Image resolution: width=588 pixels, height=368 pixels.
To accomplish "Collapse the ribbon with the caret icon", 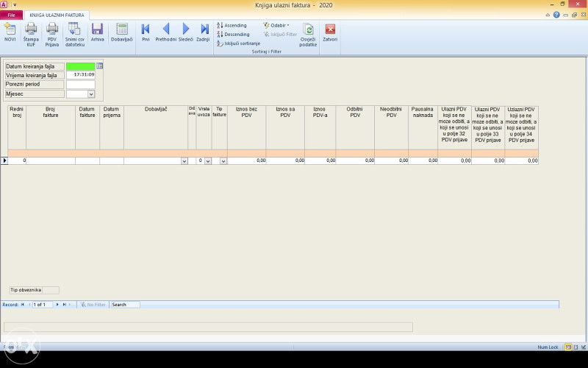I will point(548,15).
